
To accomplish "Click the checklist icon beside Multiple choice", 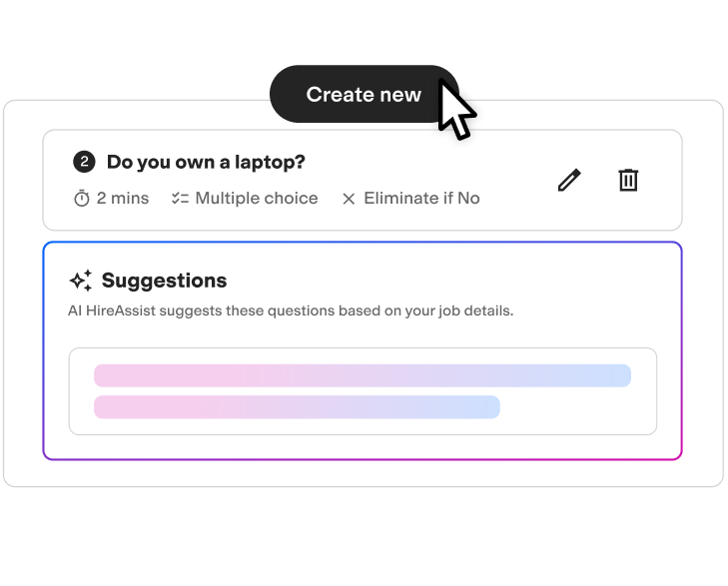I will [180, 198].
